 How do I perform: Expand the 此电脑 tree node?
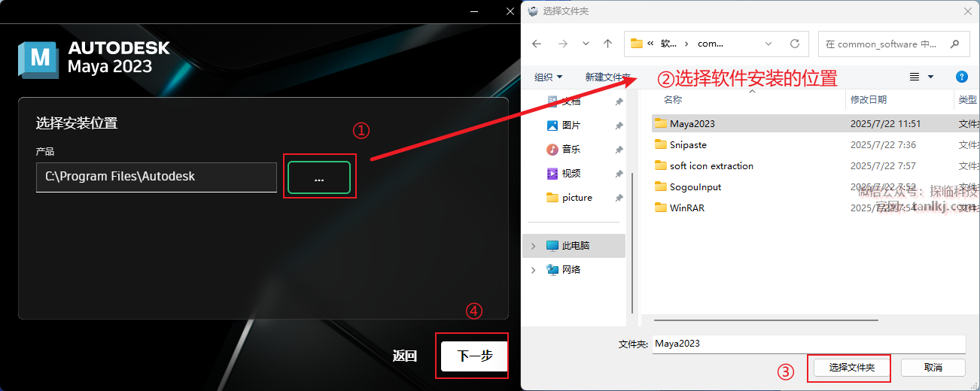click(x=533, y=245)
